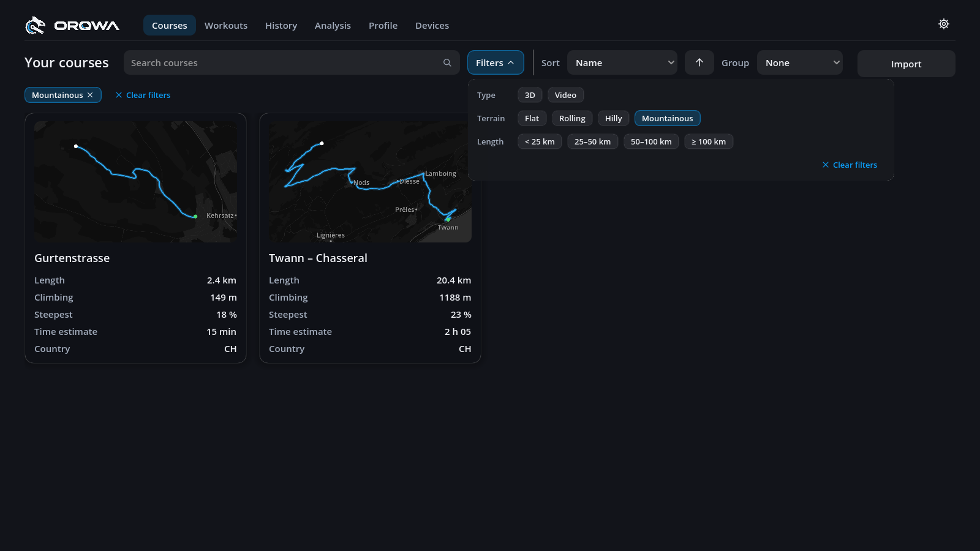Click the Import button
The image size is (980, 551).
pos(906,64)
